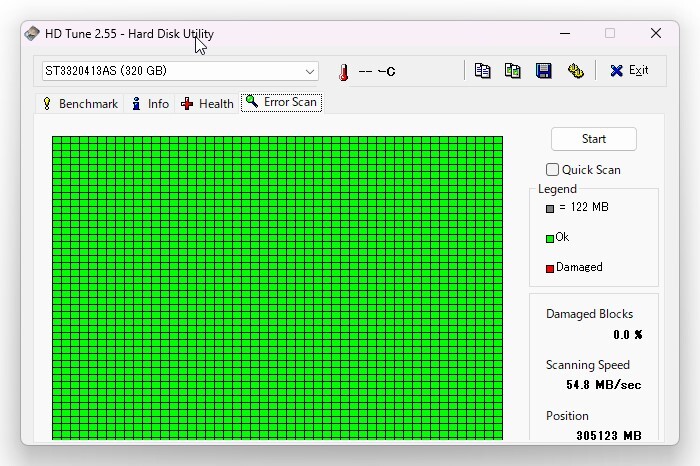This screenshot has width=700, height=466.
Task: Click the temperature readout '-- °C'
Action: coord(377,71)
